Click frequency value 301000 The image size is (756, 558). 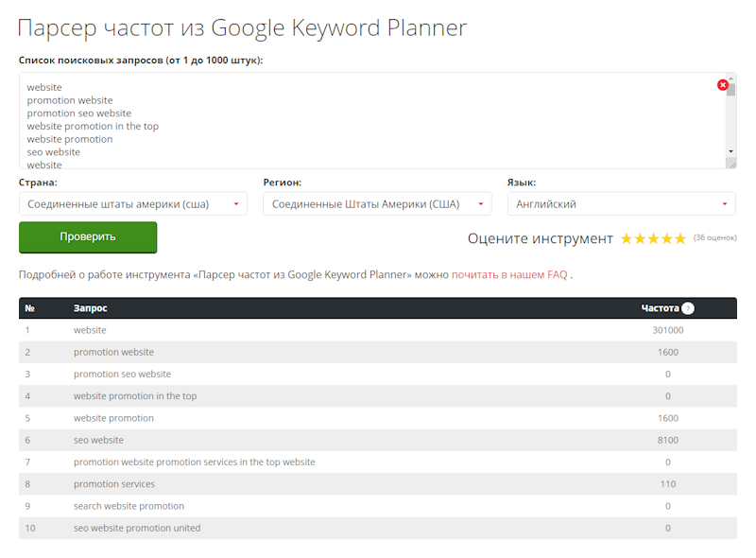point(668,330)
